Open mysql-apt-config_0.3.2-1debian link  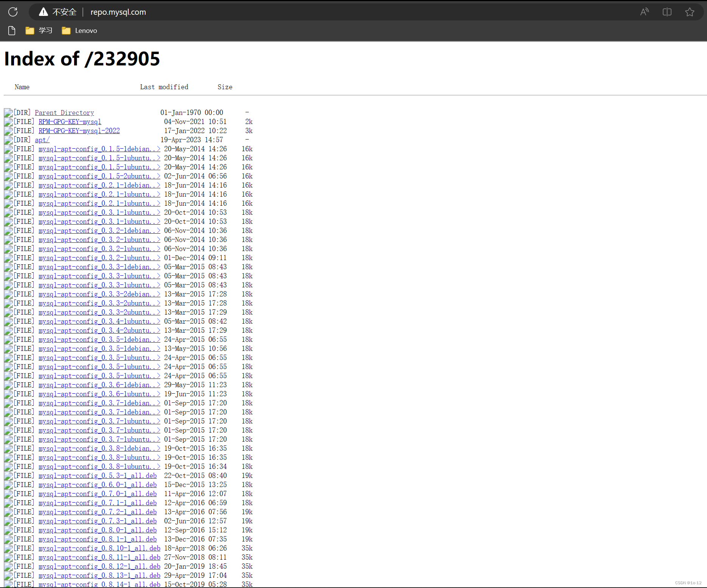click(99, 231)
